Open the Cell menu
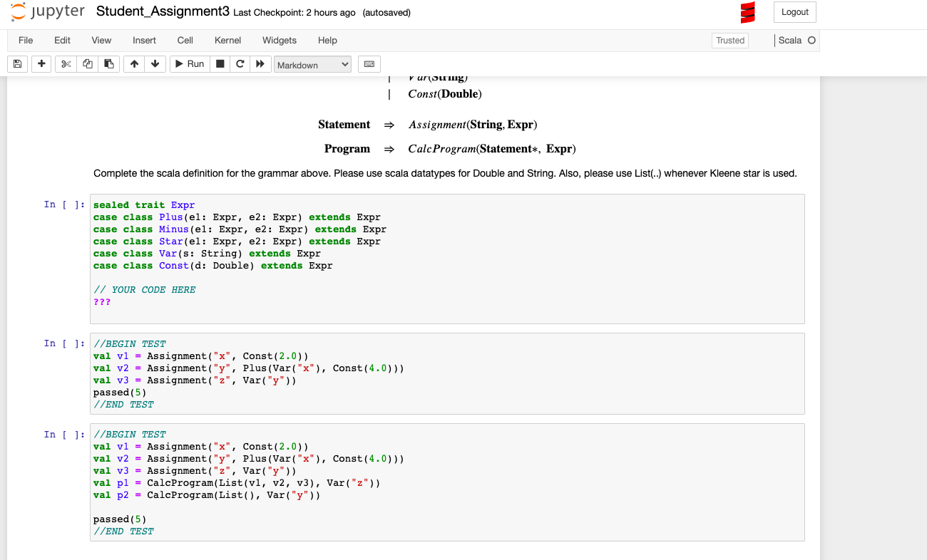This screenshot has height=560, width=927. (185, 41)
